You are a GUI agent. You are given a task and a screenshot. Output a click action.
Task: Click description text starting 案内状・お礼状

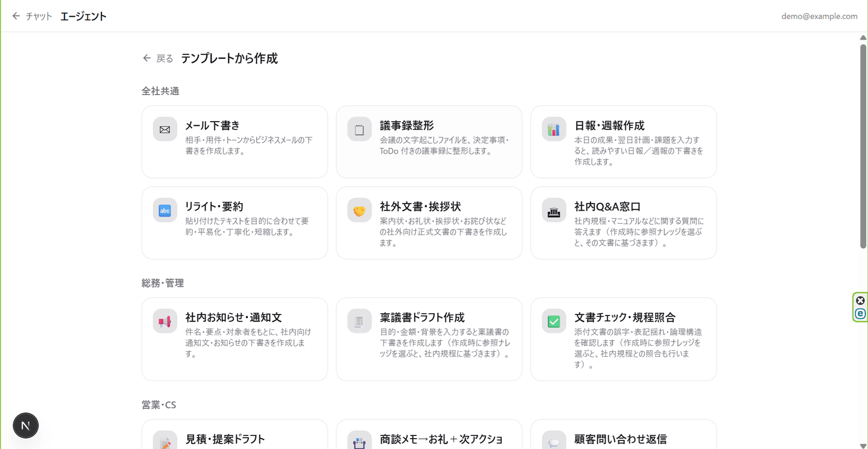[443, 232]
